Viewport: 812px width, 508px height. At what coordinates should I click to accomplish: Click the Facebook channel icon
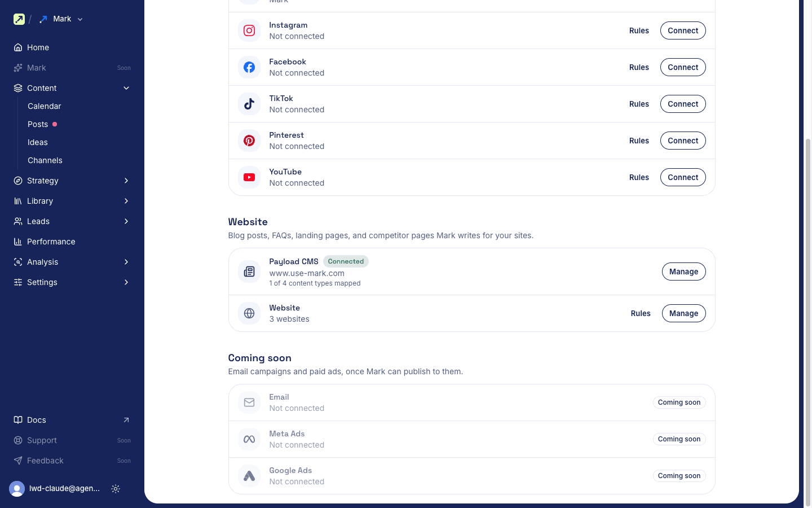[249, 67]
